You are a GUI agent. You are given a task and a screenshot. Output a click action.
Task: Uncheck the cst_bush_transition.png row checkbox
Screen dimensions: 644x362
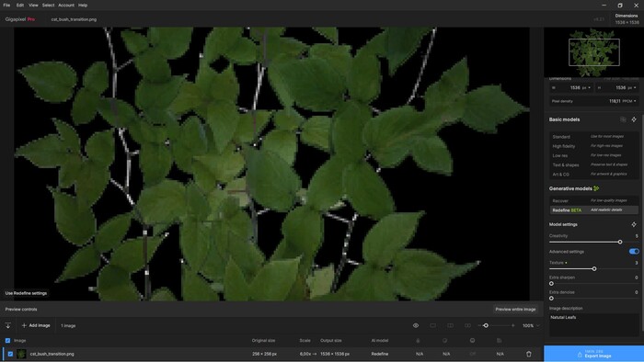tap(10, 354)
